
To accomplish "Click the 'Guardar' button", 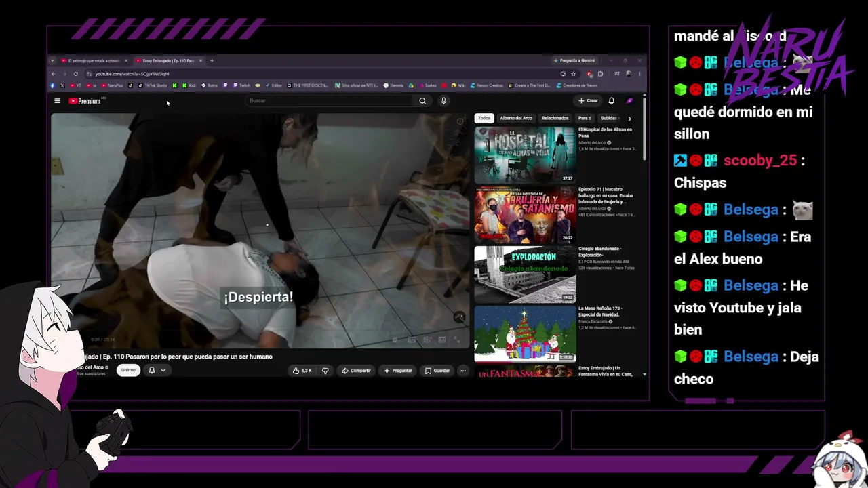I will click(437, 371).
